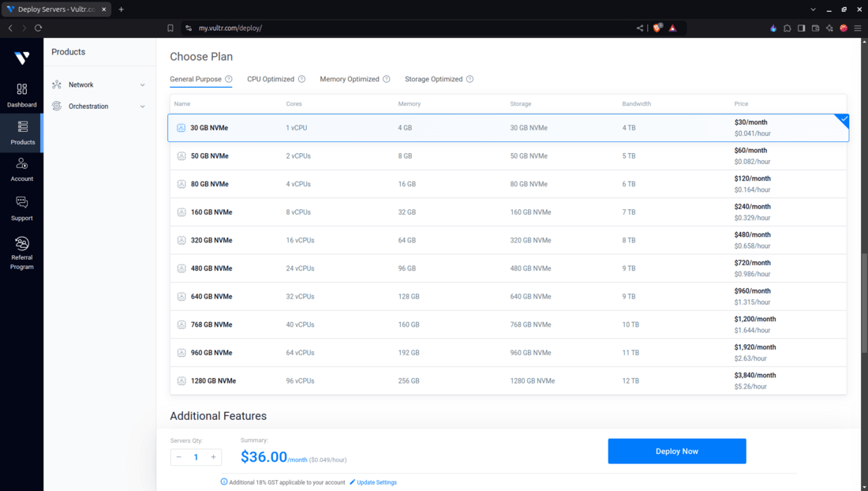This screenshot has width=868, height=491.
Task: Open the extensions puzzle icon
Action: coord(788,28)
